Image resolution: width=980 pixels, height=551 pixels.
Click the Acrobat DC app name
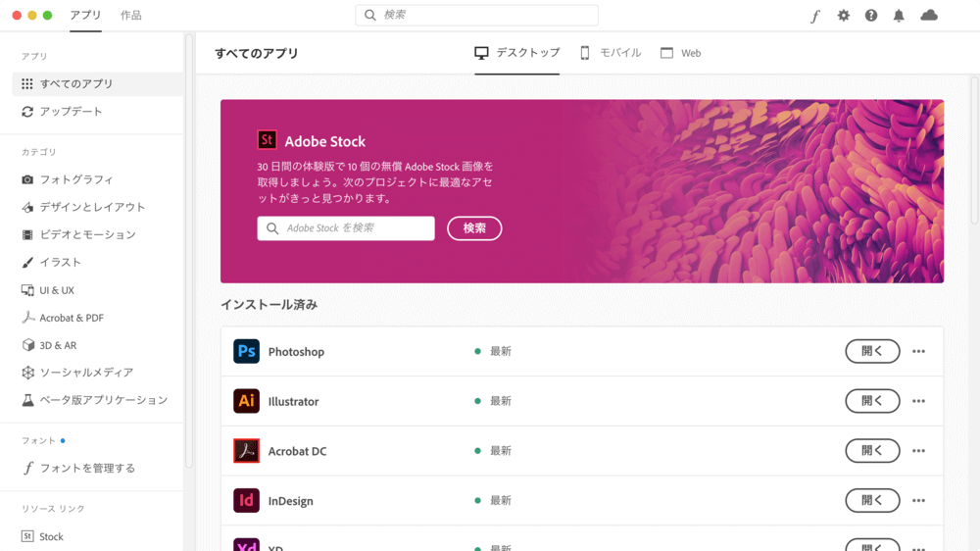pyautogui.click(x=298, y=451)
